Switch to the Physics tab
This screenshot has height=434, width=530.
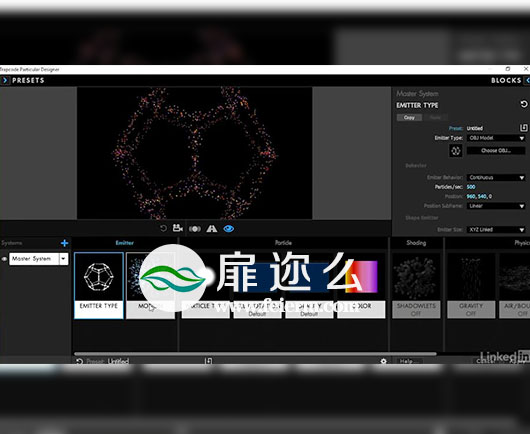tap(522, 243)
